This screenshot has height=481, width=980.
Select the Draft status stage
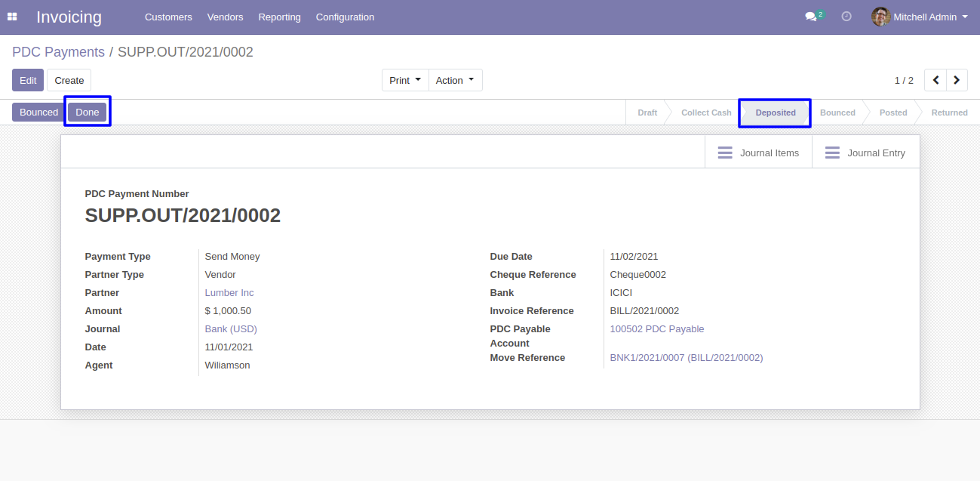[x=647, y=113]
